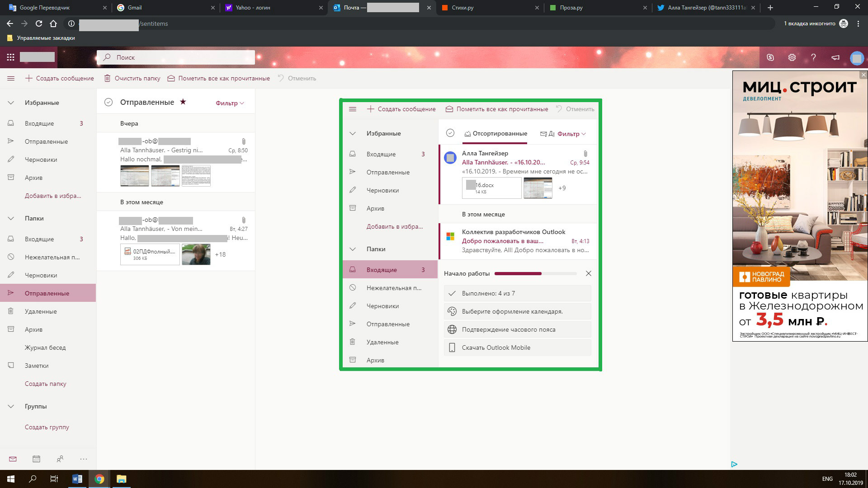Open the Фильтр dropdown in the sent list

230,103
